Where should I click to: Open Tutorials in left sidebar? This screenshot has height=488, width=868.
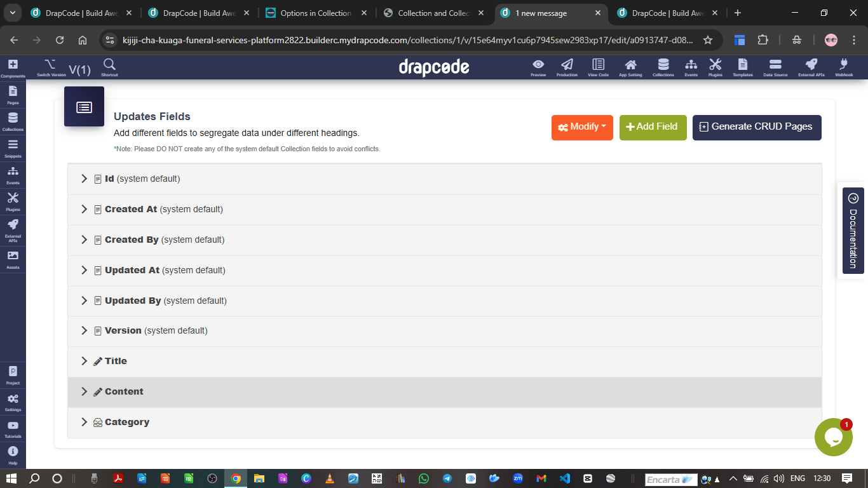pyautogui.click(x=13, y=429)
